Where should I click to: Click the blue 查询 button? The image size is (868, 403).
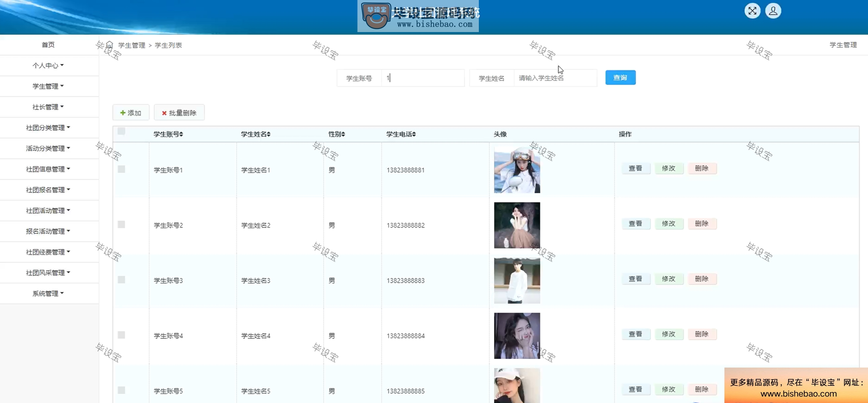[620, 78]
